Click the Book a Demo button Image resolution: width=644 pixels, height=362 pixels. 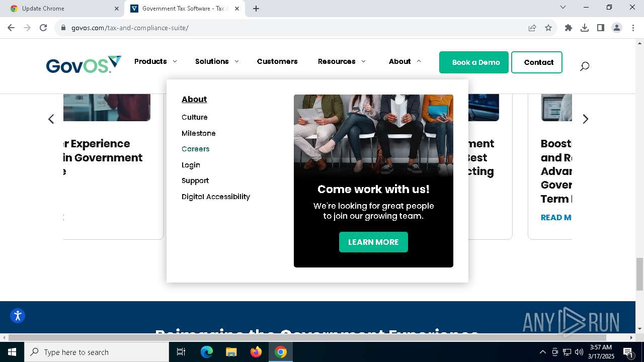pyautogui.click(x=474, y=62)
